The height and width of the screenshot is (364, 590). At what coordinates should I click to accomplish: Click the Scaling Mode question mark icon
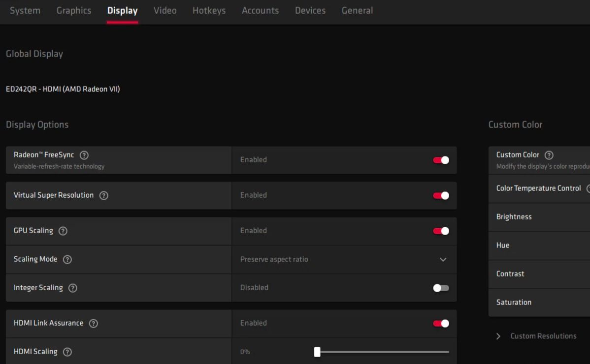pos(67,259)
